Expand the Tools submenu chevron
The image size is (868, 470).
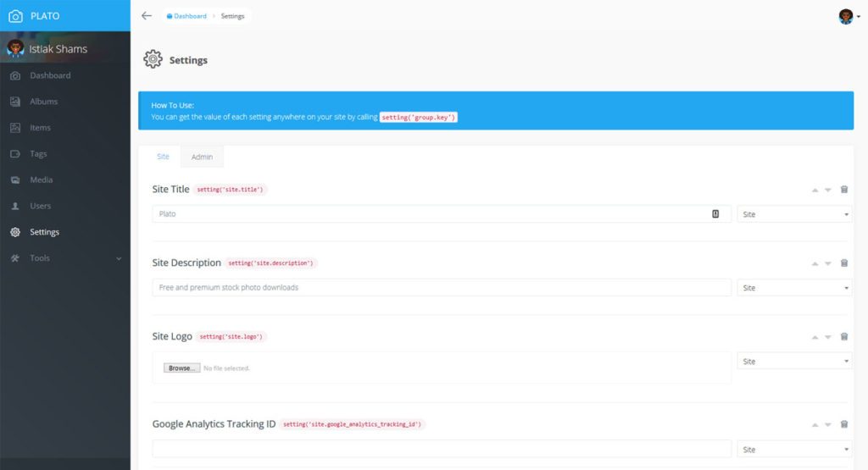pos(119,259)
